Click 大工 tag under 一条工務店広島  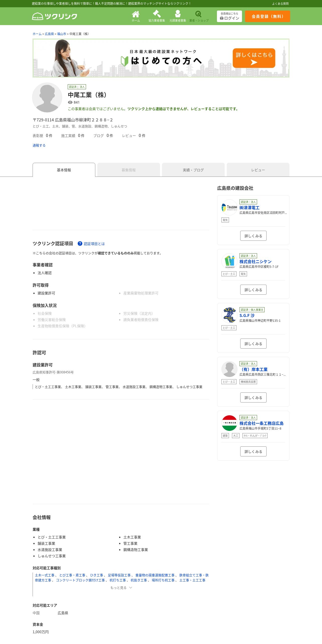(x=236, y=436)
